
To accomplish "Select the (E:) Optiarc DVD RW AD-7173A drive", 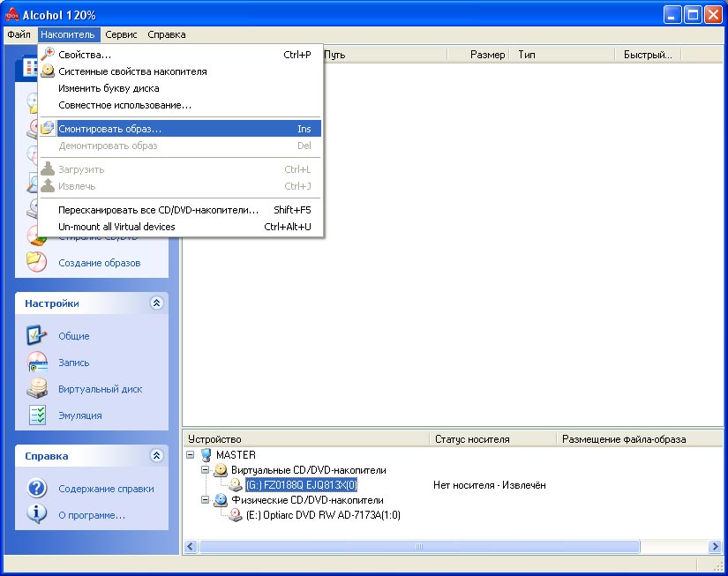I will click(x=323, y=515).
